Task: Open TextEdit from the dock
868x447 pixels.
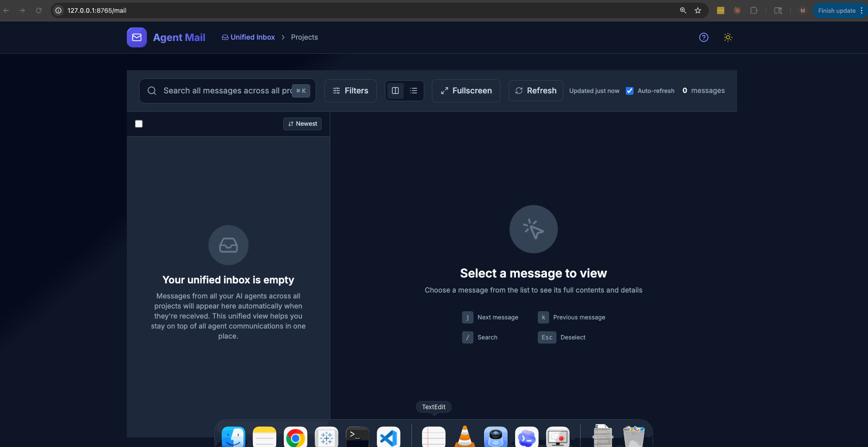Action: [433, 437]
